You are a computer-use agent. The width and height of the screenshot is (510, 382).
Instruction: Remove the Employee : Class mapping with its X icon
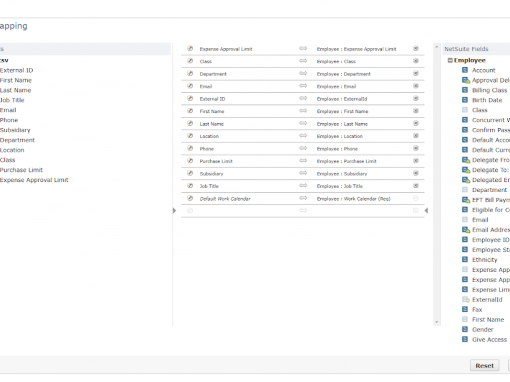click(416, 61)
